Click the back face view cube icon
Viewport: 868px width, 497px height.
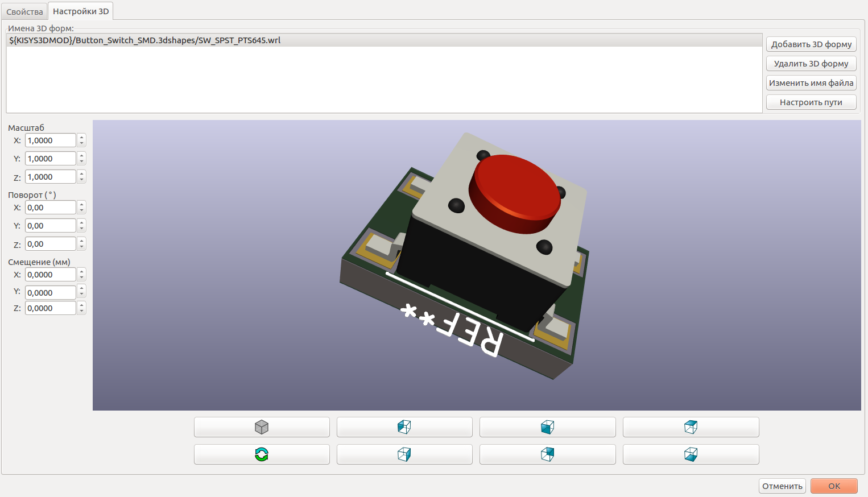point(547,454)
